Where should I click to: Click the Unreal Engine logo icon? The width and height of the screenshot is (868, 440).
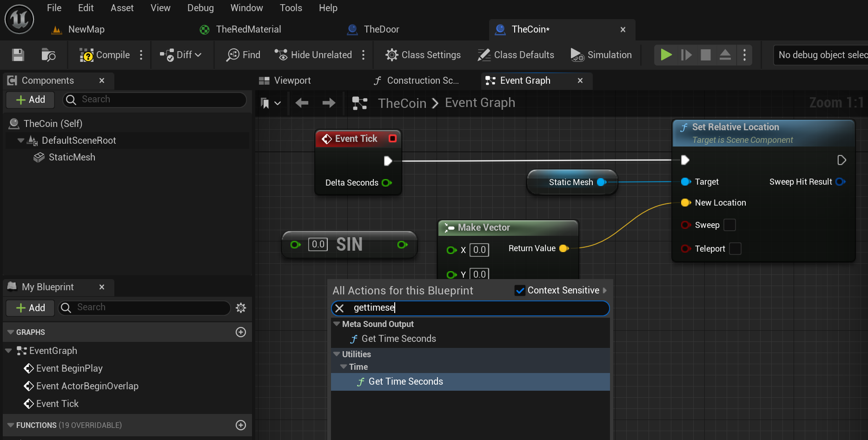tap(19, 19)
